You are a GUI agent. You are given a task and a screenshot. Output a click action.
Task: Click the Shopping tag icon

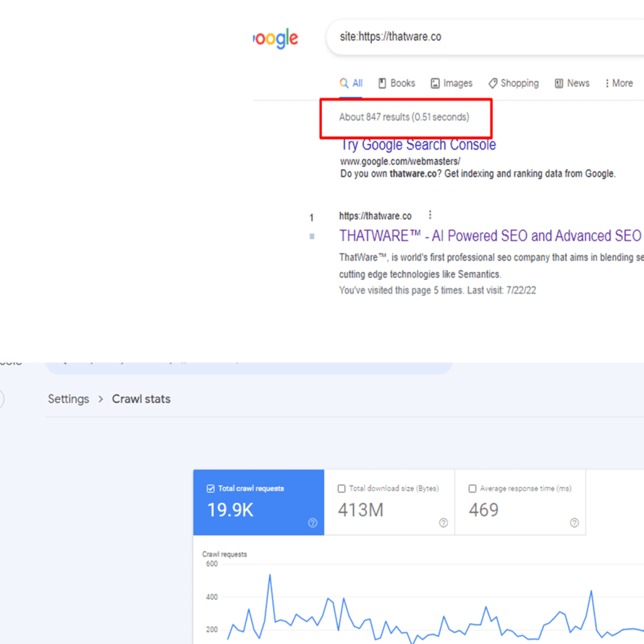click(x=493, y=84)
